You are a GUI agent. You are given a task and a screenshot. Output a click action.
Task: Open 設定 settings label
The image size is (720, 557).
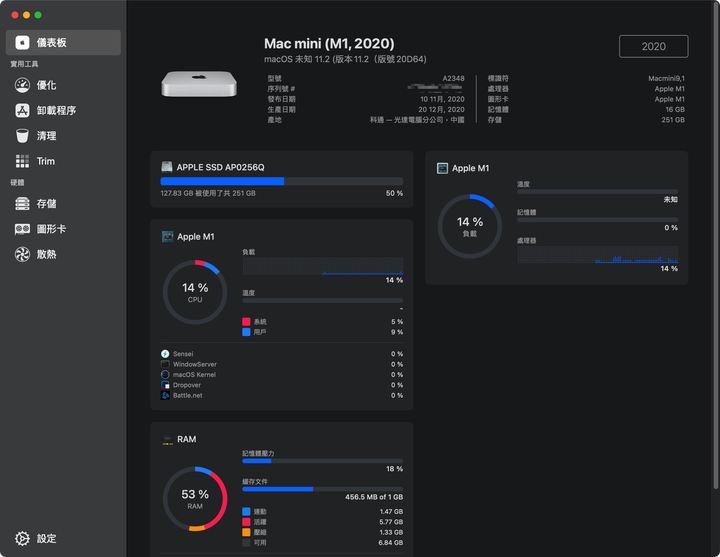pyautogui.click(x=46, y=538)
